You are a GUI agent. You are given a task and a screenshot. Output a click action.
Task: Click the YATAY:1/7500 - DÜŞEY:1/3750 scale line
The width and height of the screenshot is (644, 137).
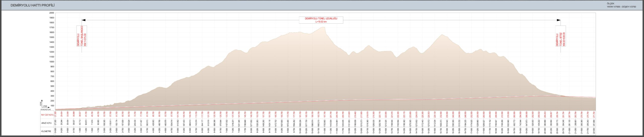point(621,7)
